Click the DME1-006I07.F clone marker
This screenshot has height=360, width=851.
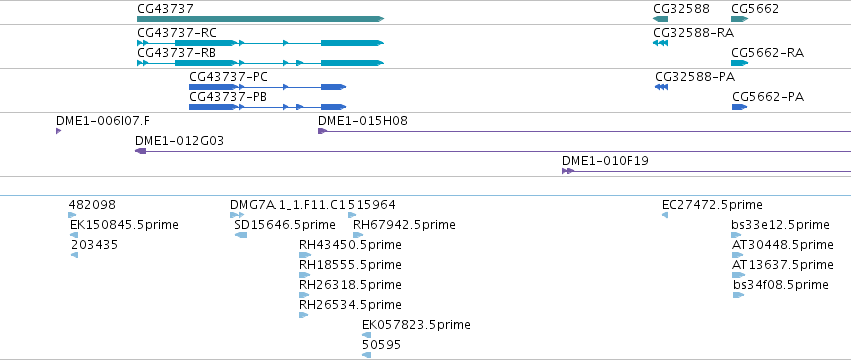[59, 131]
